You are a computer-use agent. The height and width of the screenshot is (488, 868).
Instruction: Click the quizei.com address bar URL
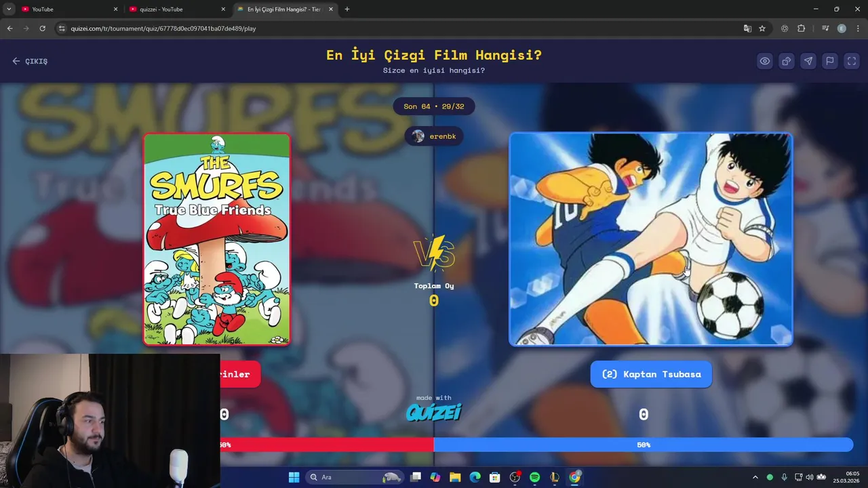[163, 28]
